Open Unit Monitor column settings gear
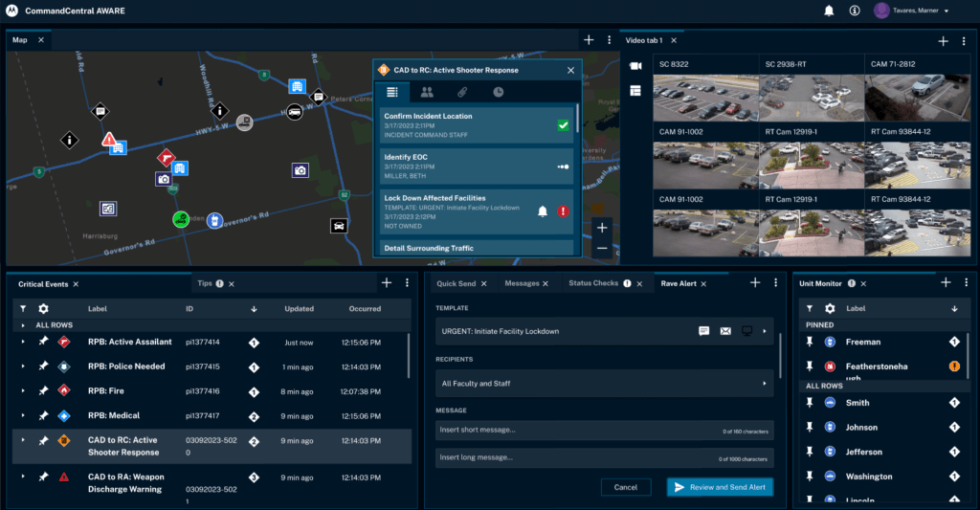 point(830,309)
